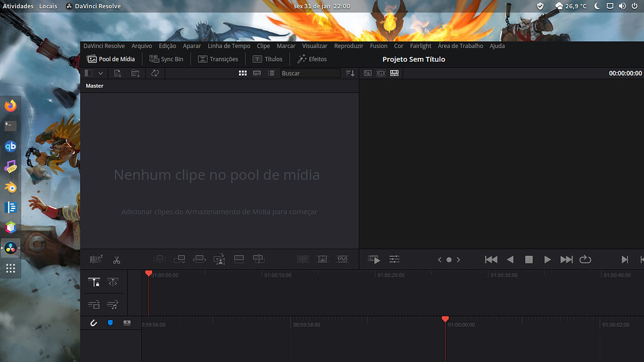Open the media pool sort options

pos(350,73)
